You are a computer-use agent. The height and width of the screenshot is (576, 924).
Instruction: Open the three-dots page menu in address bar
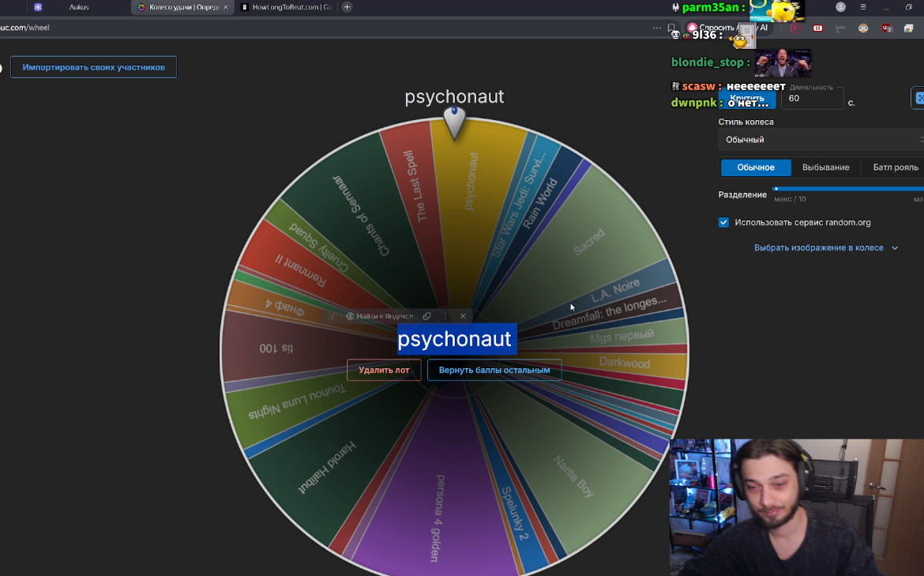656,28
